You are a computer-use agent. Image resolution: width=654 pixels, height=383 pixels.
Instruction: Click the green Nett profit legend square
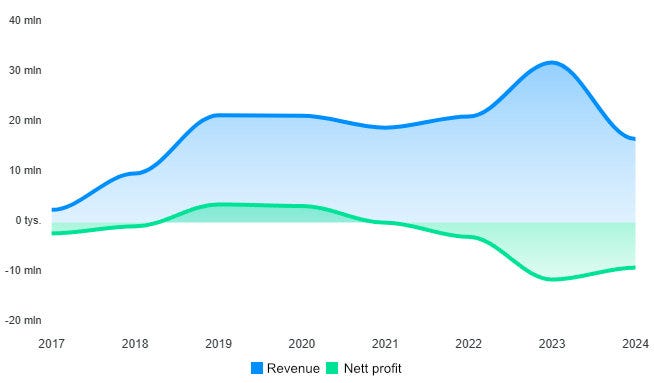click(x=332, y=368)
